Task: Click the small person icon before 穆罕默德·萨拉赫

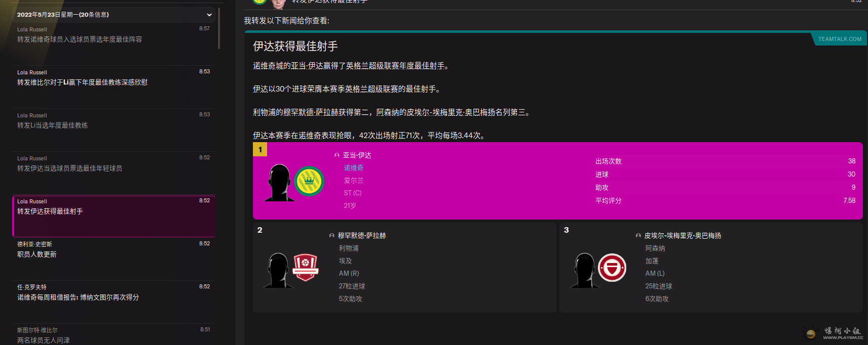Action: tap(332, 236)
